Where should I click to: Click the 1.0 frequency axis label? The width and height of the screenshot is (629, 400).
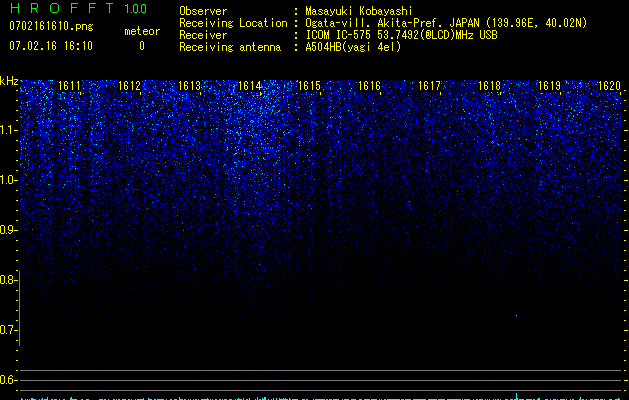(x=8, y=180)
